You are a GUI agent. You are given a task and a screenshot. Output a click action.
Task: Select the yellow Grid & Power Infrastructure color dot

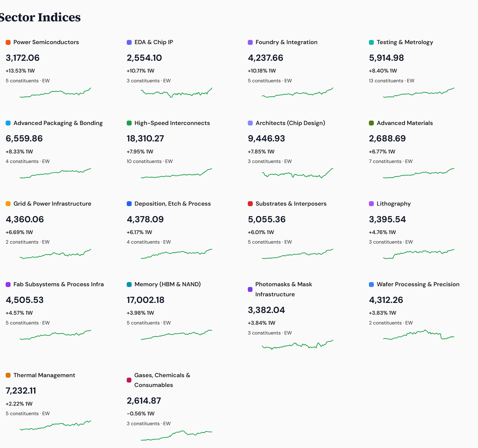coord(8,203)
